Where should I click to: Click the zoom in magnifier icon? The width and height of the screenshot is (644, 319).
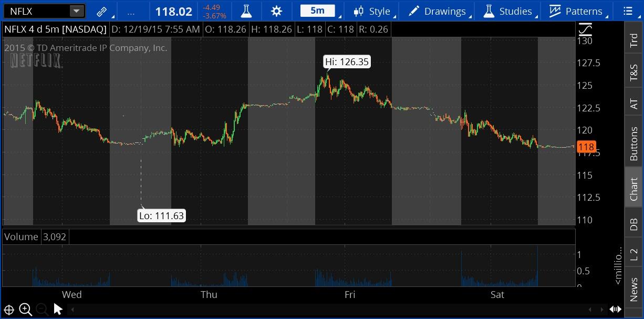[26, 310]
